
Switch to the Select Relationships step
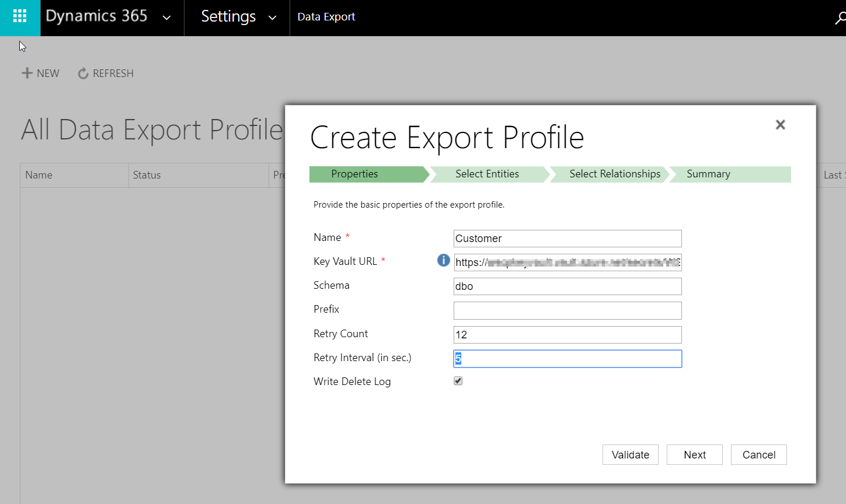(614, 174)
